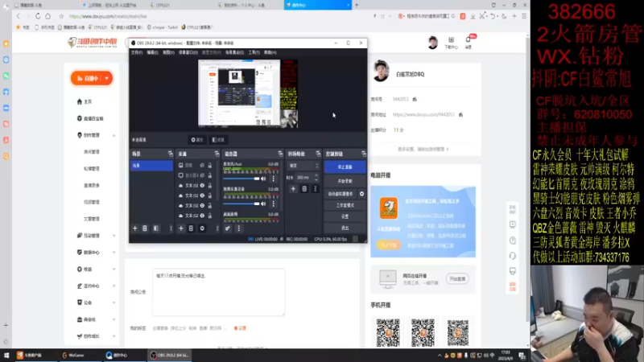Screen dimensions: 644x362
Task: Click 开始直播 web streaming button on Douyu
Action: click(457, 279)
